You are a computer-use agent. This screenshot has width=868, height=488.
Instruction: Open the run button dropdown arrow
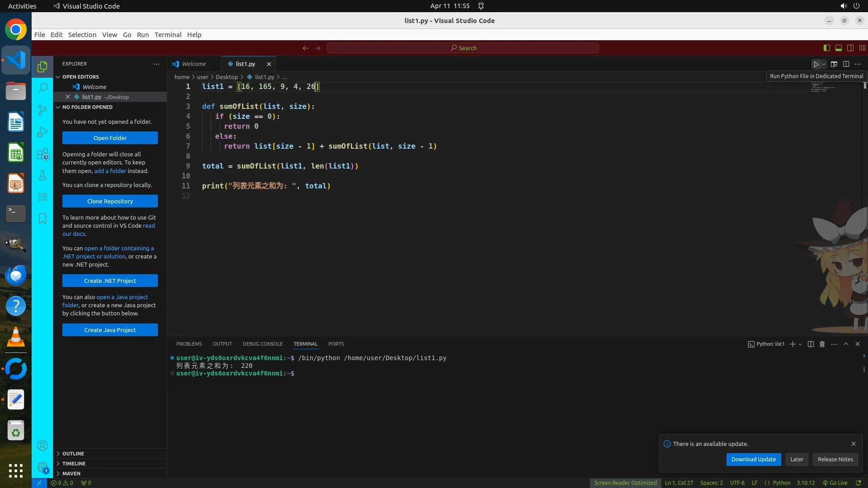(x=824, y=64)
